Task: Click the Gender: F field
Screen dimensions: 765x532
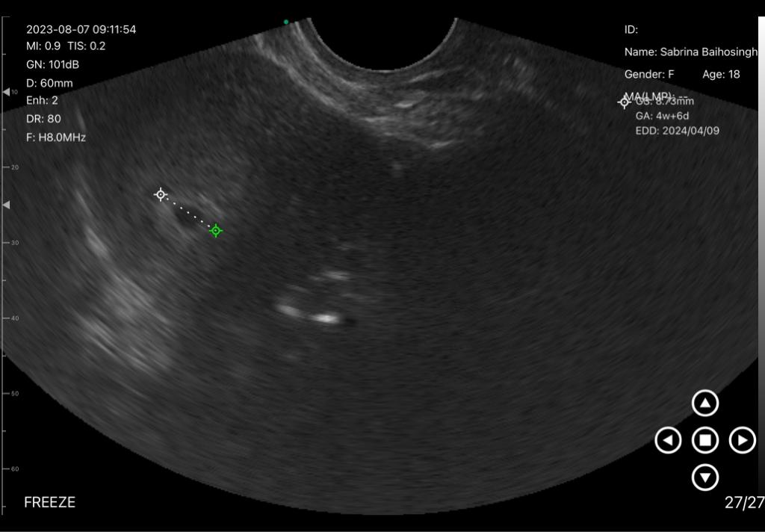Action: point(649,74)
